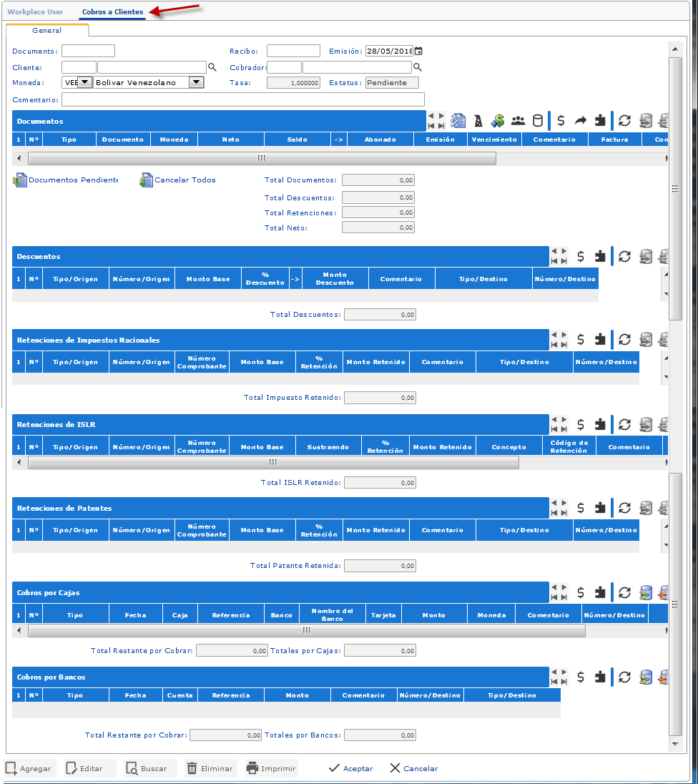698x784 pixels.
Task: Click the Imprimir button
Action: click(x=272, y=768)
